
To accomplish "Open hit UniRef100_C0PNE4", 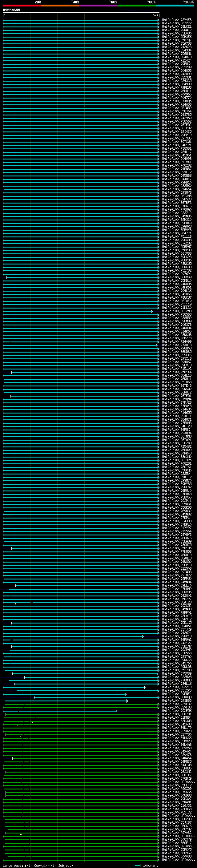I will (177, 694).
